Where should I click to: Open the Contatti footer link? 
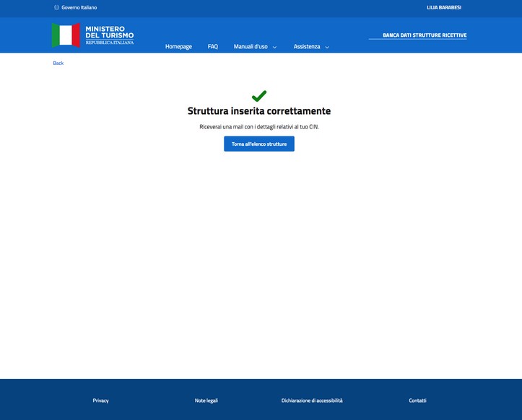[x=417, y=401]
